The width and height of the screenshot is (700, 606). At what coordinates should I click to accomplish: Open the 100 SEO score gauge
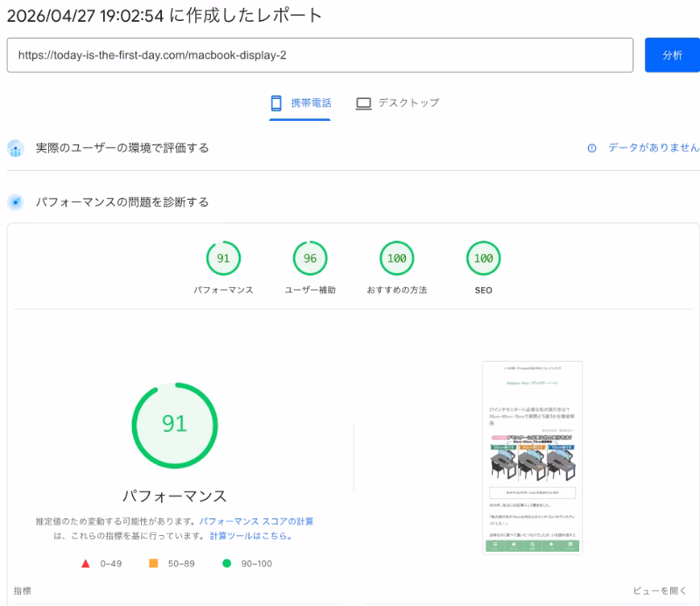[483, 258]
